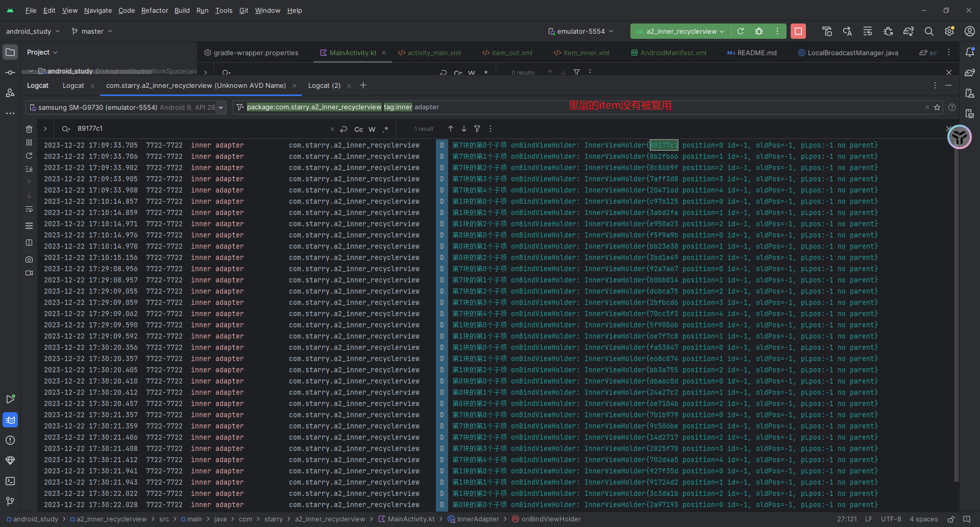Open the samsung SM-G9730 device combo box
The width and height of the screenshot is (980, 527).
tap(126, 107)
